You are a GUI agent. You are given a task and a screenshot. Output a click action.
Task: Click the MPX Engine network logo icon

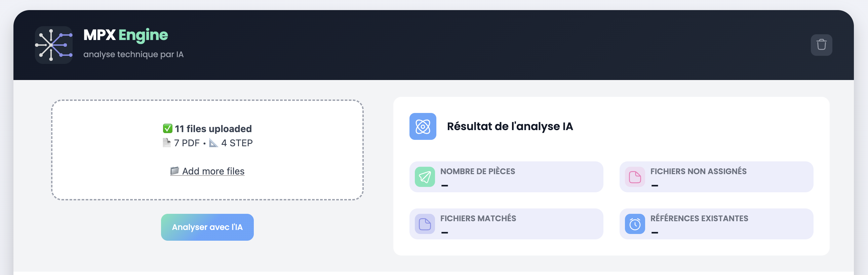coord(54,44)
